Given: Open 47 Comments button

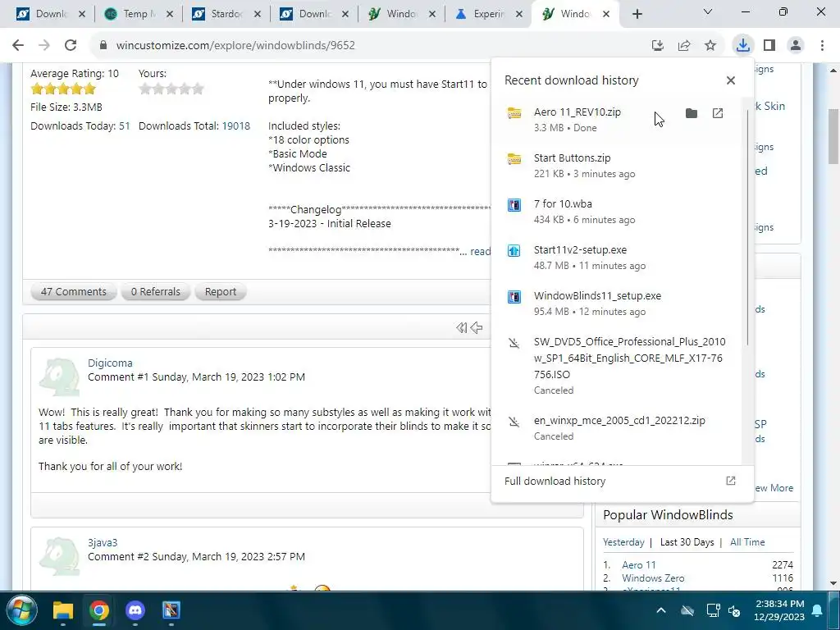Looking at the screenshot, I should 73,291.
